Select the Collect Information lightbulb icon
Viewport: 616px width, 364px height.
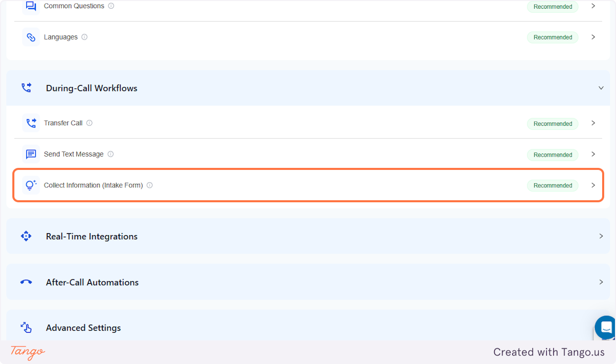pos(30,185)
